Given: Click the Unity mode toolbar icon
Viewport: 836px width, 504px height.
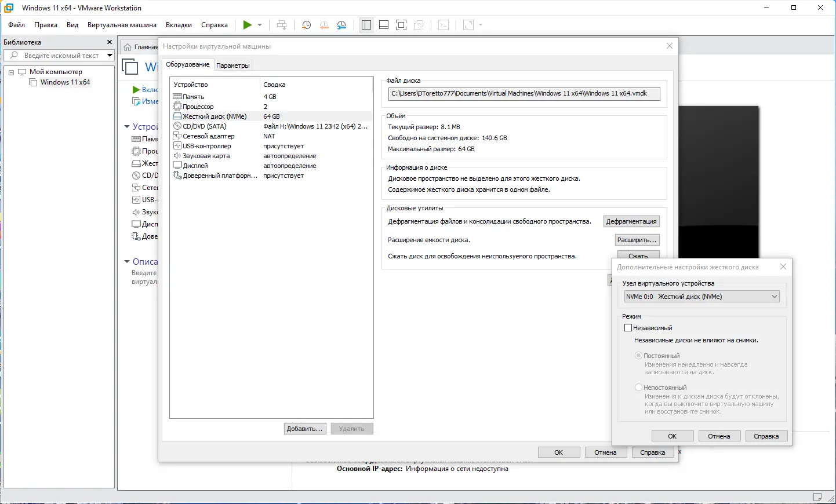Looking at the screenshot, I should tap(419, 25).
